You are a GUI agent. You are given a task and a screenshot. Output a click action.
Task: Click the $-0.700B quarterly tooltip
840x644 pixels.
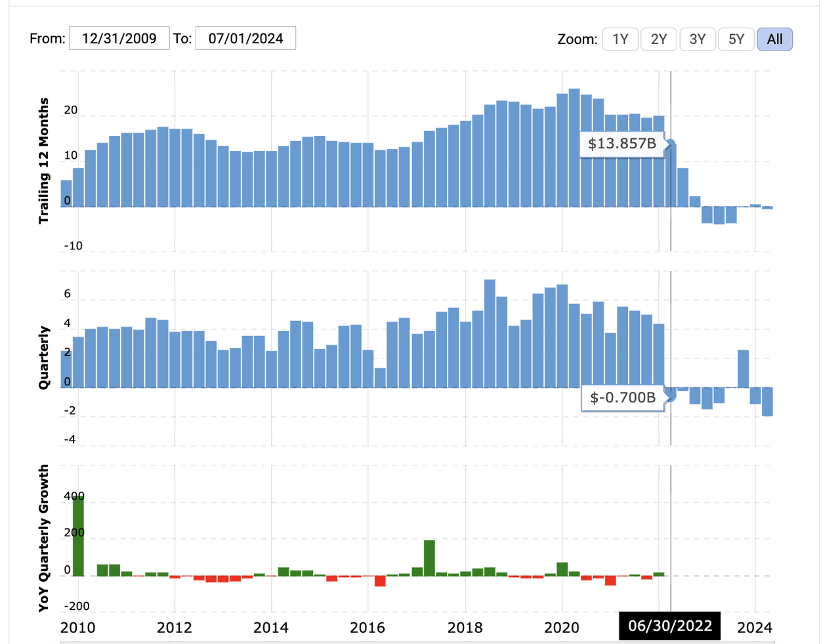point(623,397)
